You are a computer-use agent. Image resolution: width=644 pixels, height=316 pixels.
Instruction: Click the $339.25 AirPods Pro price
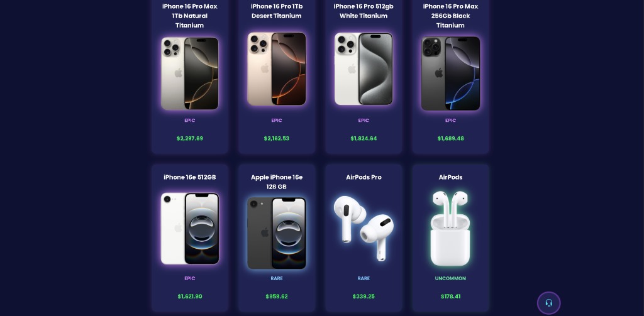[364, 297]
